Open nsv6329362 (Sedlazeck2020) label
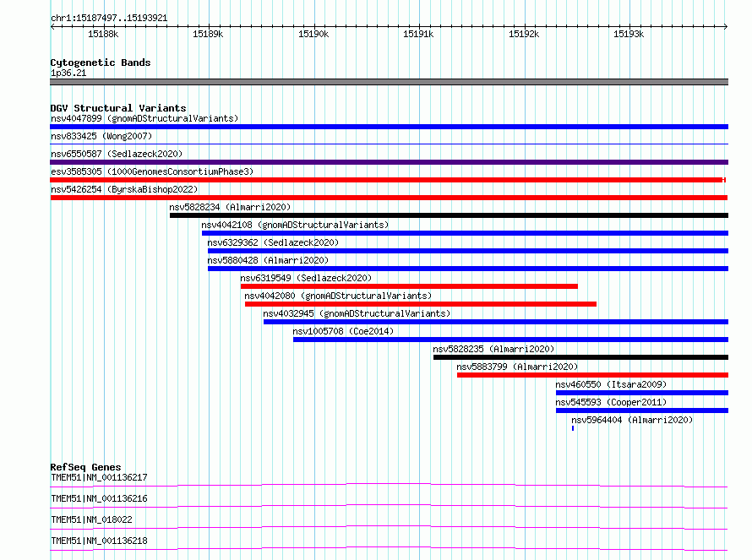This screenshot has width=752, height=560. point(273,242)
